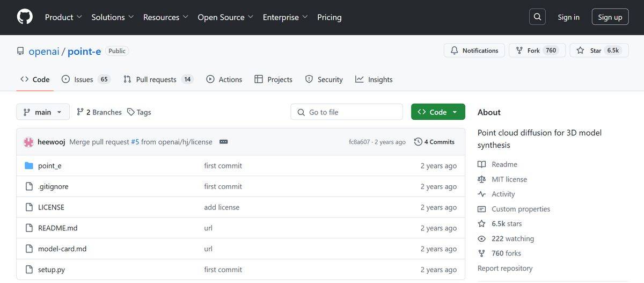
Task: Click the point_e folder icon
Action: pos(29,165)
